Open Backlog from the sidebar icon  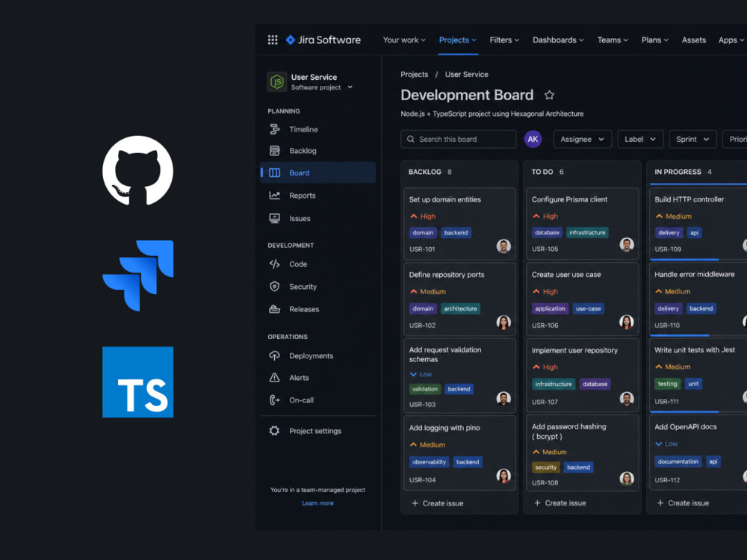click(x=274, y=151)
